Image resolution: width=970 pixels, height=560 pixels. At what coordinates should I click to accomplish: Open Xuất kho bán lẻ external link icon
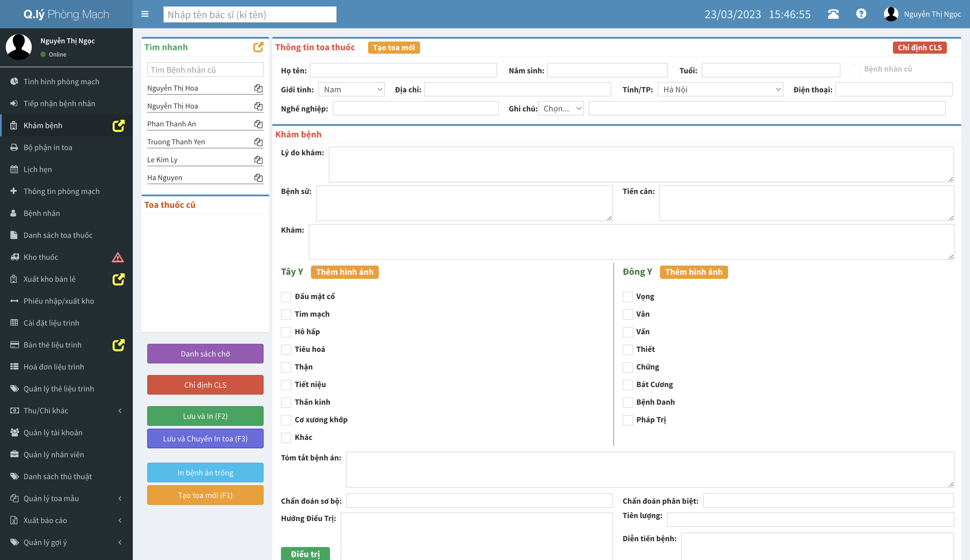[118, 279]
